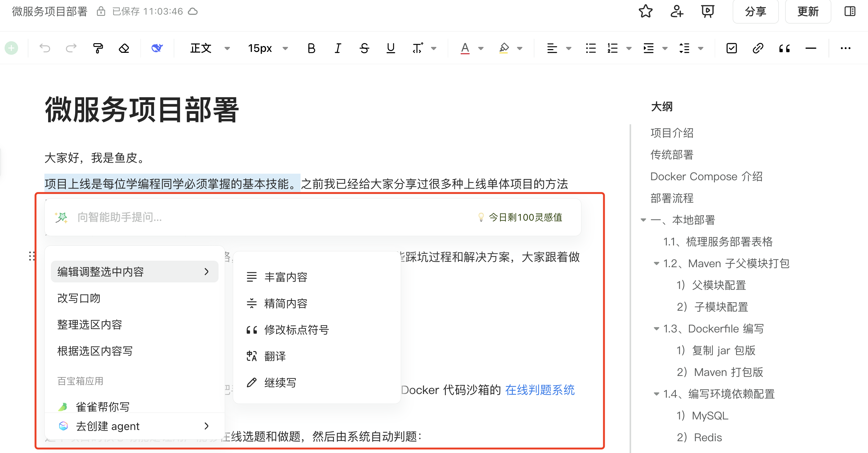Choose 改写口吻 in the AI menu
The image size is (868, 453).
(79, 298)
